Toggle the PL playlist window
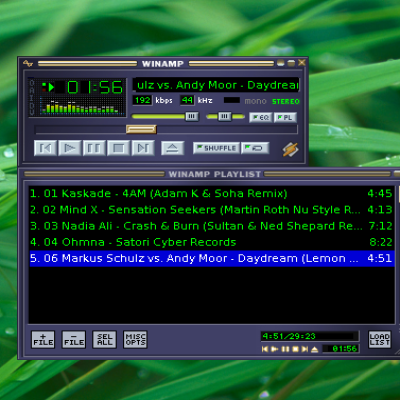 pyautogui.click(x=285, y=117)
